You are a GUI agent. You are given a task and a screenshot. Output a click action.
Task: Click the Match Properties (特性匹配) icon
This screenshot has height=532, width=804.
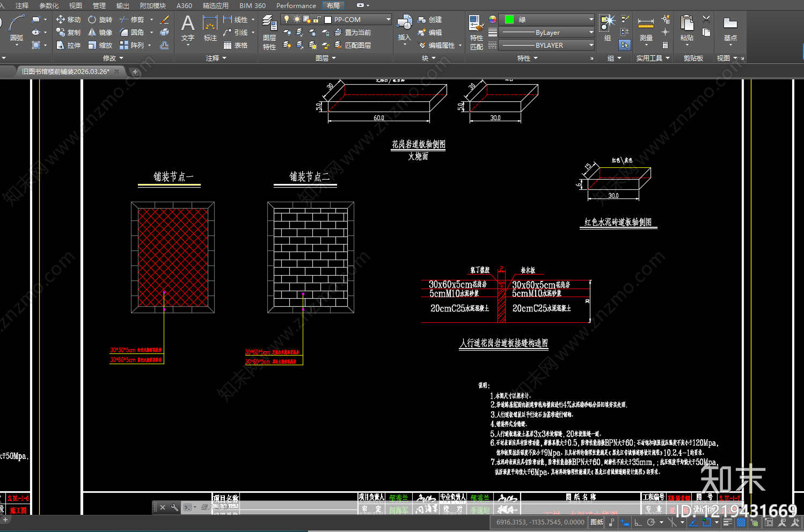click(476, 23)
